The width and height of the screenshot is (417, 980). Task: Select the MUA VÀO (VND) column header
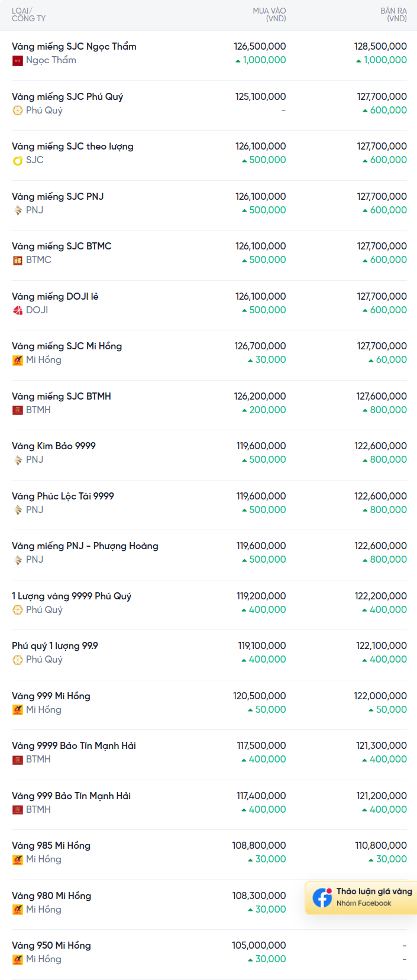click(x=269, y=15)
